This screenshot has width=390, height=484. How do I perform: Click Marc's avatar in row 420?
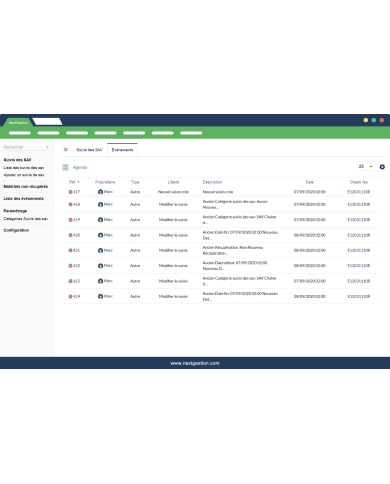click(x=100, y=235)
